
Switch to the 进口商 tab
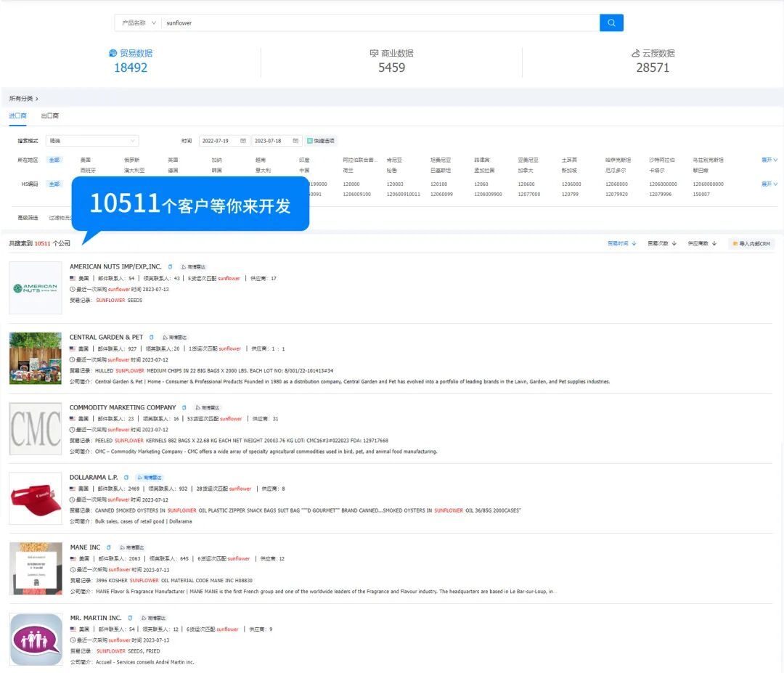point(17,115)
